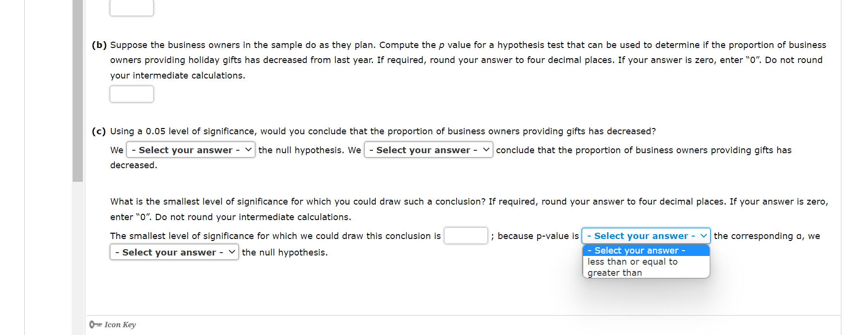Choose 'less than or equal to' from the dropdown
The image size is (868, 335).
pos(632,261)
